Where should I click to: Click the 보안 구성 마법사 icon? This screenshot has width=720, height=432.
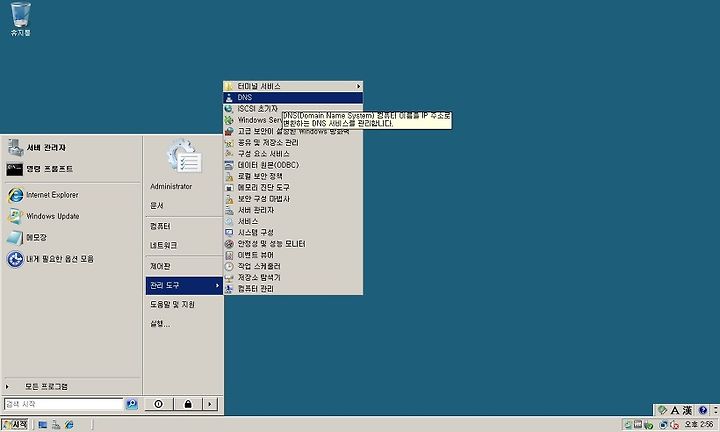[x=229, y=199]
